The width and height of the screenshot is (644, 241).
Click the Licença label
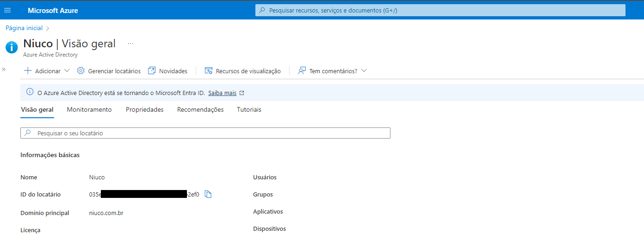click(x=31, y=230)
